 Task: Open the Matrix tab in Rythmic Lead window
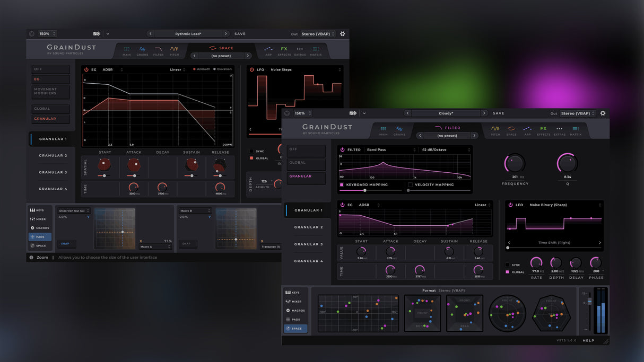click(316, 51)
